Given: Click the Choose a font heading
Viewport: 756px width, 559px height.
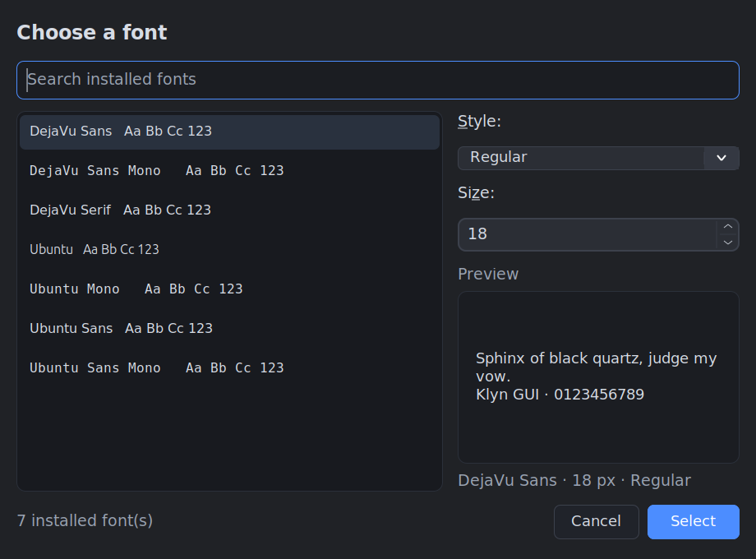Looking at the screenshot, I should [91, 33].
